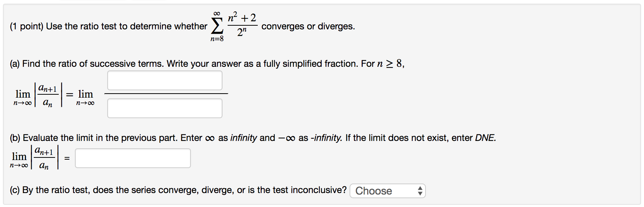Click the equals sign before part (b) field
644x207 pixels.
pos(67,159)
